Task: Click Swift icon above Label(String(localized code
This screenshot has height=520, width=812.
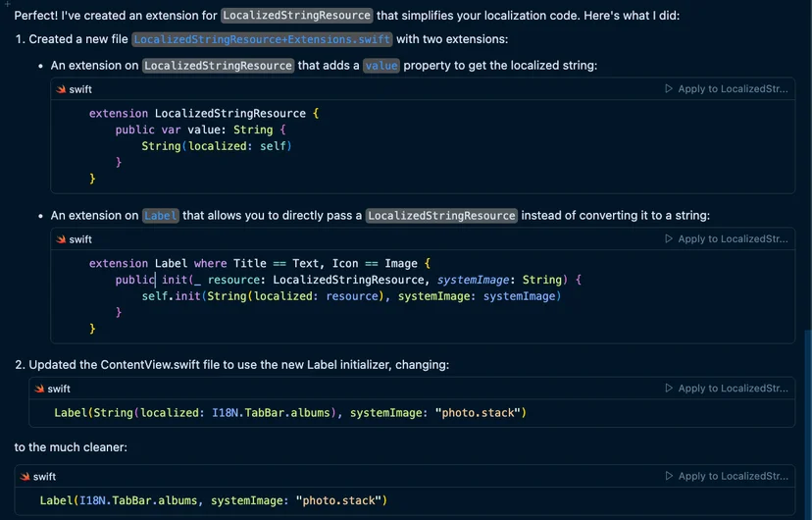Action: pos(39,389)
